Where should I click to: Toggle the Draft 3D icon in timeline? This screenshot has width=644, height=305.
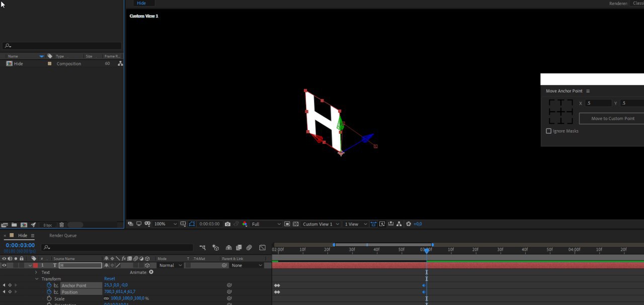tap(216, 248)
